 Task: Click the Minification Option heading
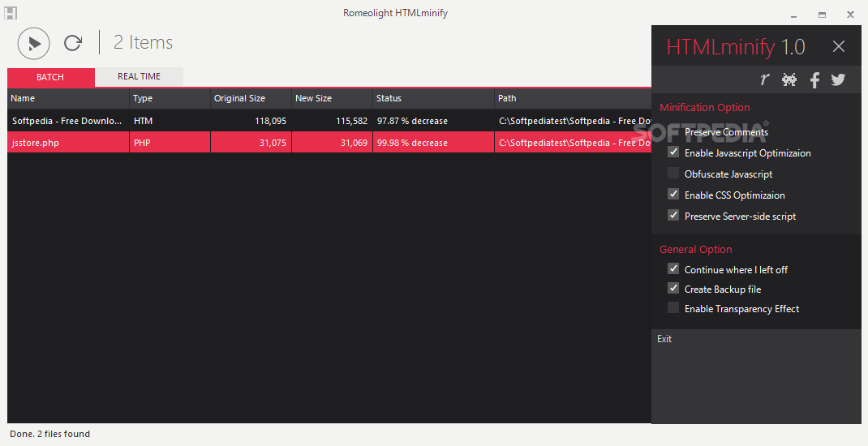[x=705, y=107]
